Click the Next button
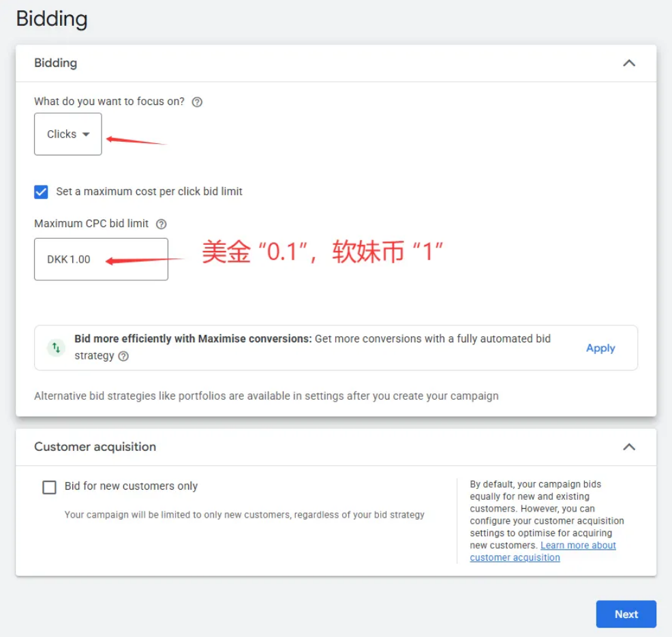This screenshot has width=672, height=637. pos(626,614)
